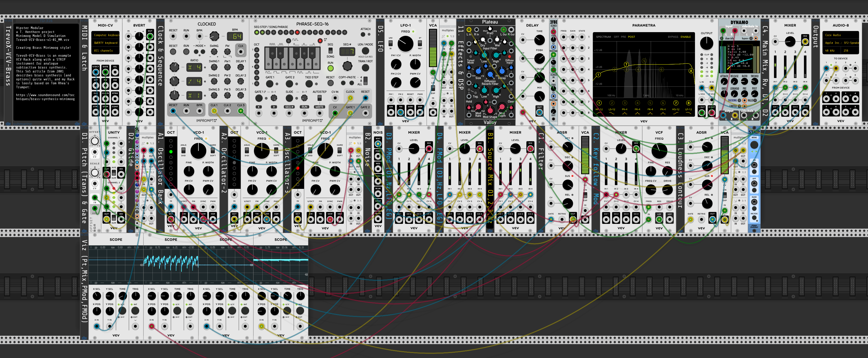Flip the SEQ/SONG switch on PHRASE-SEQ-16
The width and height of the screenshot is (868, 358).
[x=330, y=50]
